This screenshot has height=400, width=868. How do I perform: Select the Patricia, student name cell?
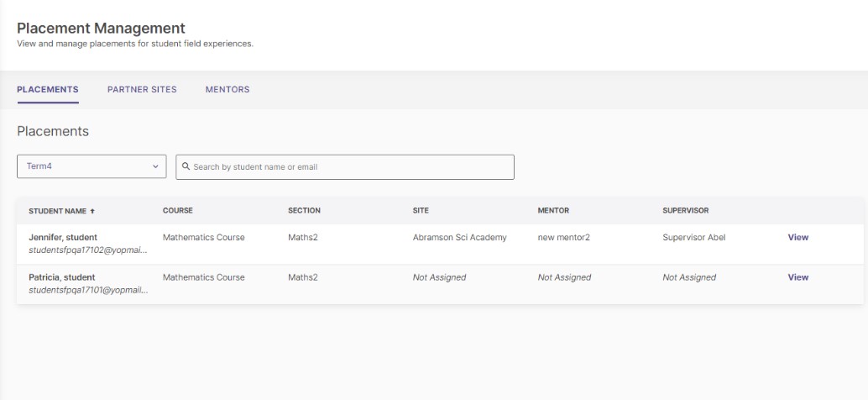coord(62,277)
